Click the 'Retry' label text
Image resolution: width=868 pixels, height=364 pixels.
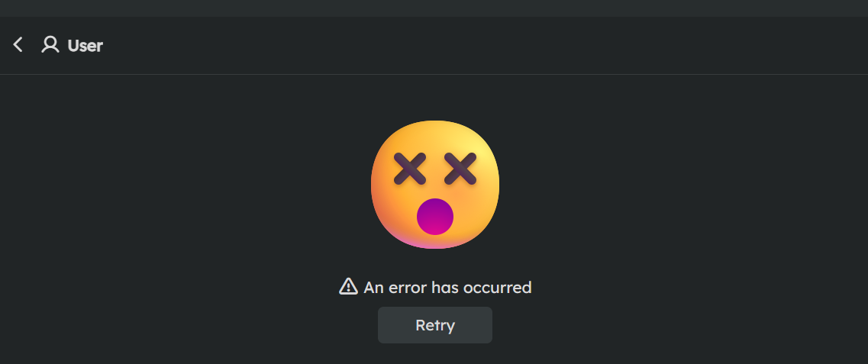[435, 325]
